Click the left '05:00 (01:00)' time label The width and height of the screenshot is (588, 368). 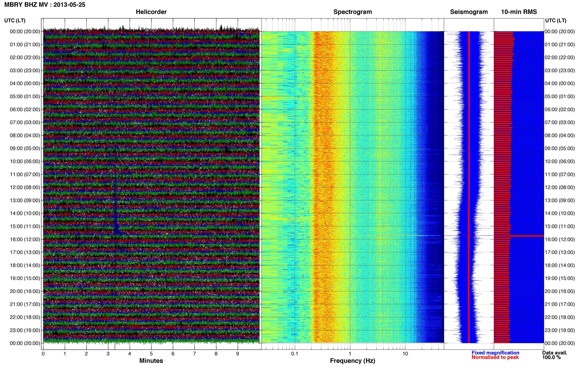25,96
